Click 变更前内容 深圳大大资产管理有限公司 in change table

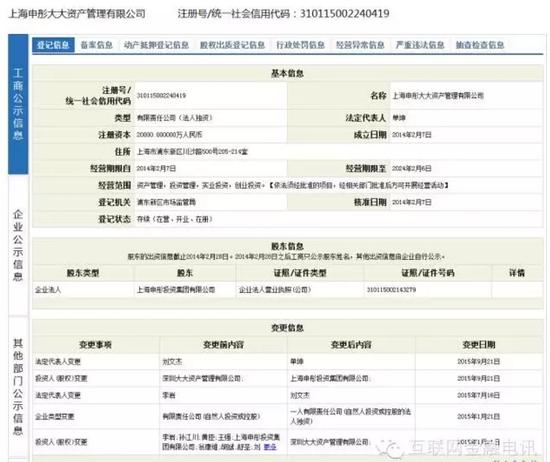coord(202,378)
